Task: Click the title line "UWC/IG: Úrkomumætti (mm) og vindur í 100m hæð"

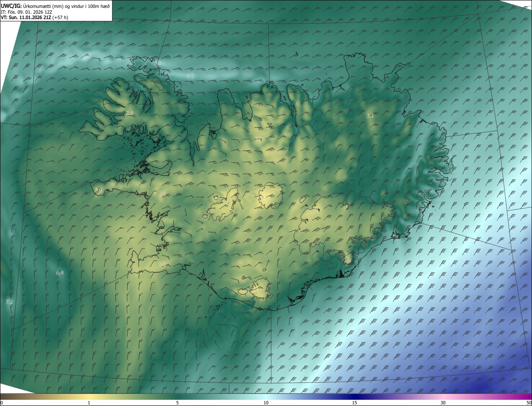Action: click(x=55, y=5)
